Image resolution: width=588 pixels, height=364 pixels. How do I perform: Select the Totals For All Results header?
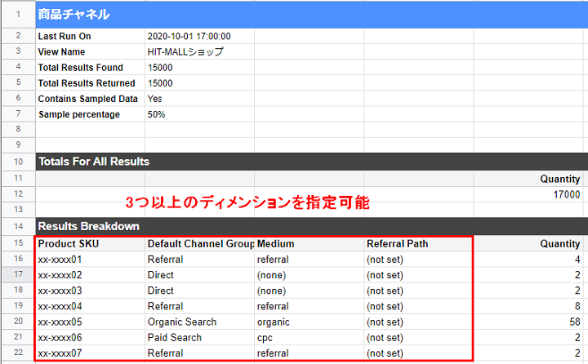[x=94, y=162]
